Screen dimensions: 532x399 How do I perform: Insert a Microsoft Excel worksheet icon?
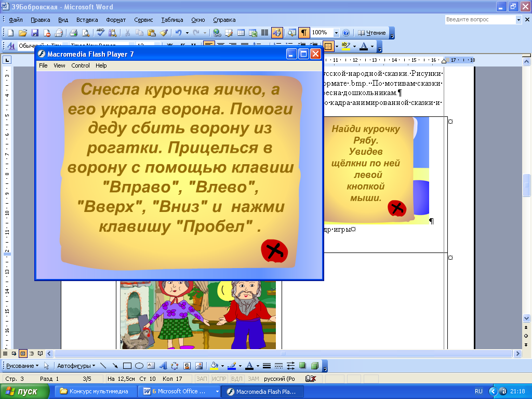253,33
